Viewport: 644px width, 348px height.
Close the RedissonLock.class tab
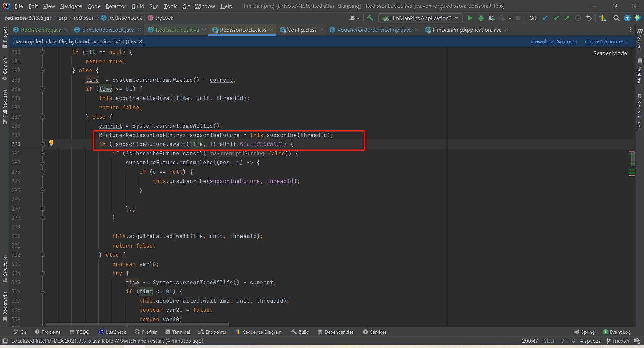pos(271,30)
